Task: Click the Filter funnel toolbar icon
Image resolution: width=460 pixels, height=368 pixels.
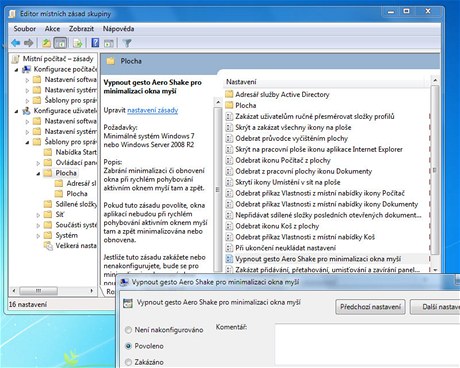Action: tap(127, 43)
